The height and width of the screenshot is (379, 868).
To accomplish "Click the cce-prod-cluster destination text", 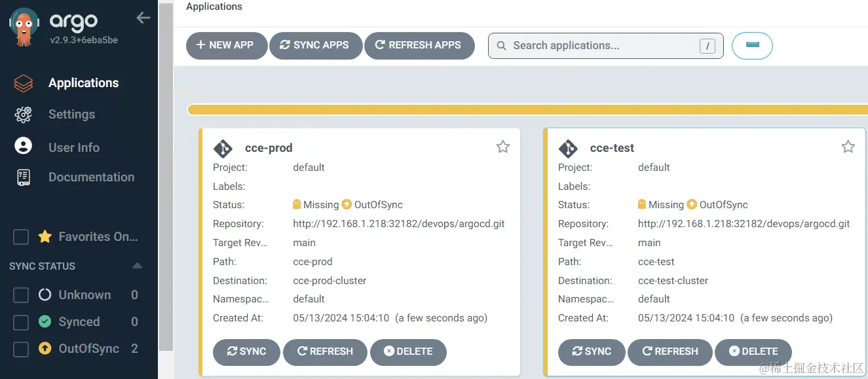I will tap(330, 281).
